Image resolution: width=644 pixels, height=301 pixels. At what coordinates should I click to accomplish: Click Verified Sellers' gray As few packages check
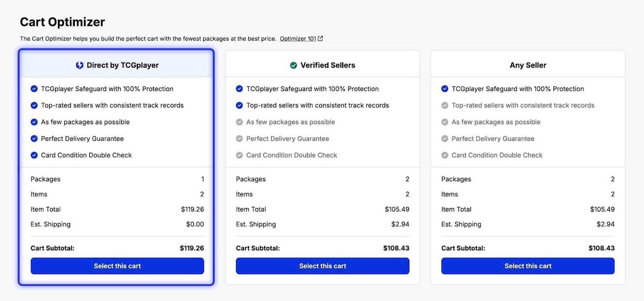point(239,122)
